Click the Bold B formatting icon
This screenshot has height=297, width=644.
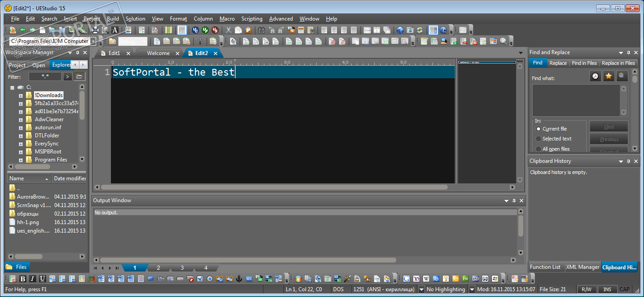coord(23,279)
